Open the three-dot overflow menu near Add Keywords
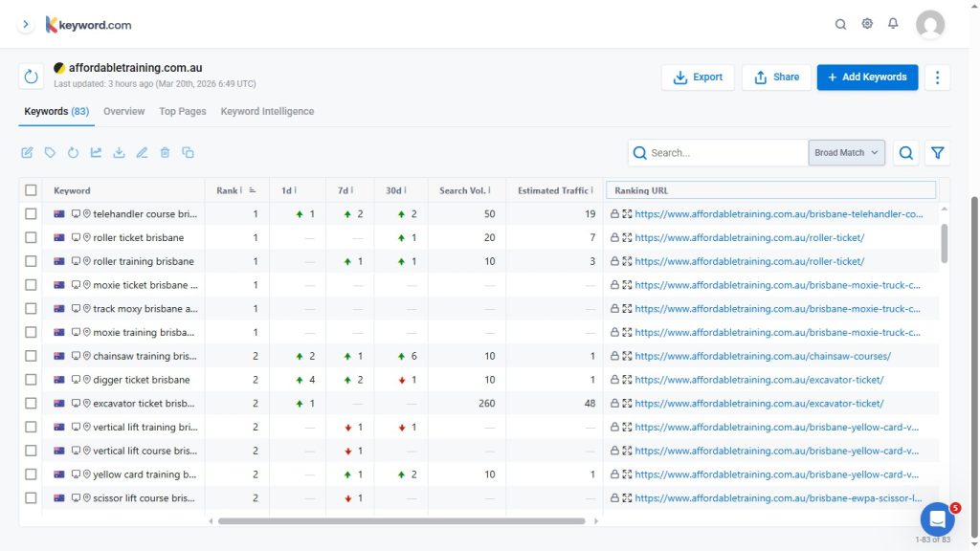The width and height of the screenshot is (980, 551). pyautogui.click(x=937, y=77)
